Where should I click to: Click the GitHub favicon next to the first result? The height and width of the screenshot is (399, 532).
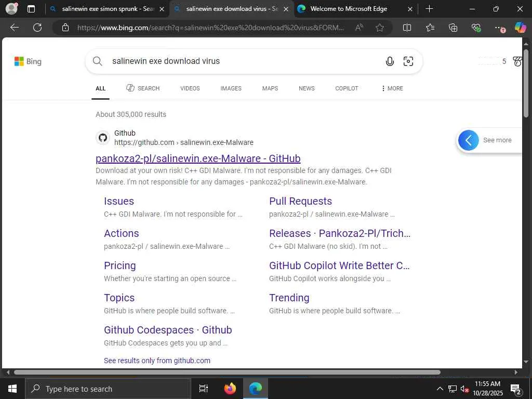[x=103, y=138]
